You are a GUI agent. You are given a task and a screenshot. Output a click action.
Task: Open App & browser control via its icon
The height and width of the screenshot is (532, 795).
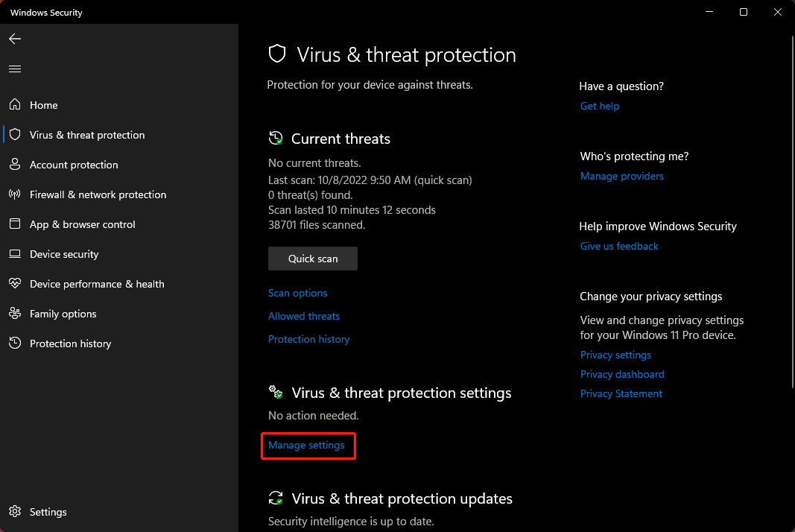(15, 224)
